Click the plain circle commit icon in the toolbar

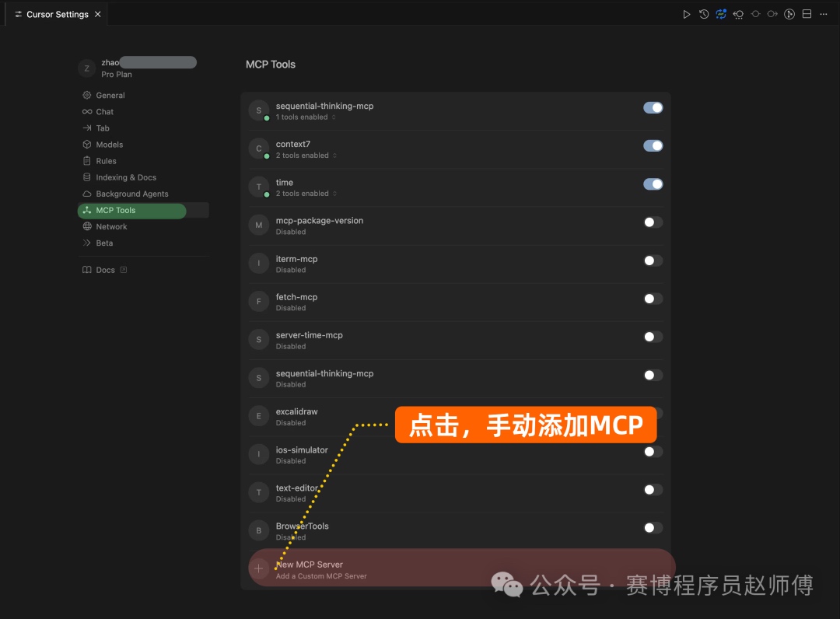(755, 15)
